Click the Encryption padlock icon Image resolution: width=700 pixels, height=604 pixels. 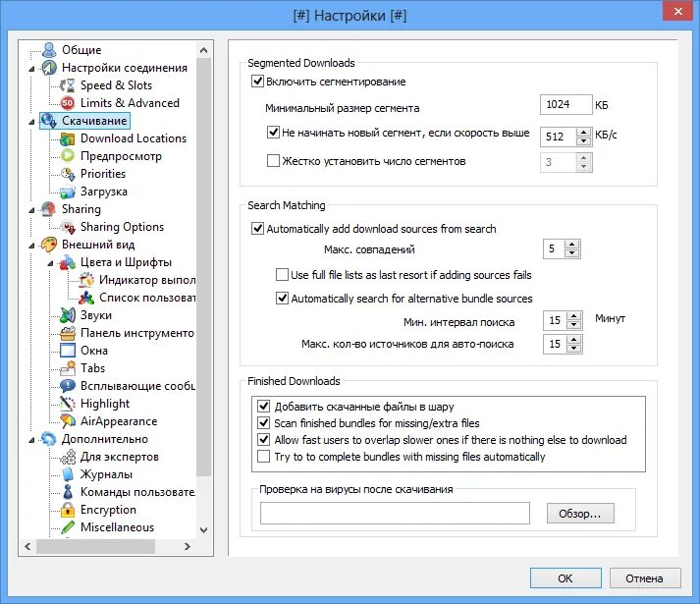pos(68,510)
